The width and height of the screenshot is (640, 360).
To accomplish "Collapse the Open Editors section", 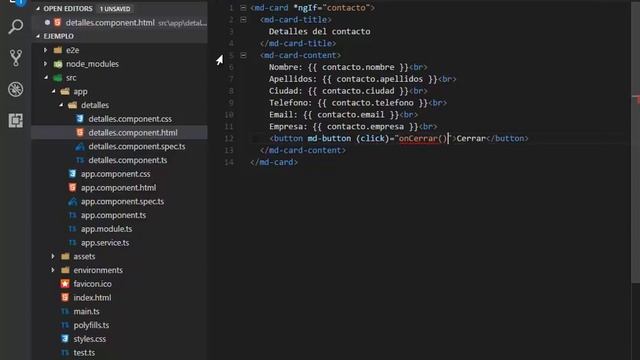I will tap(38, 9).
